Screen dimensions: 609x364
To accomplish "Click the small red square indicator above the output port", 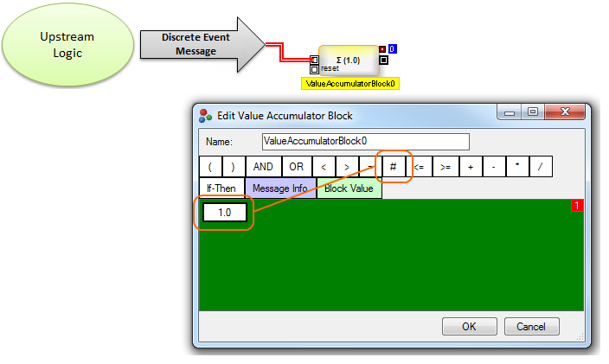I will click(x=382, y=49).
